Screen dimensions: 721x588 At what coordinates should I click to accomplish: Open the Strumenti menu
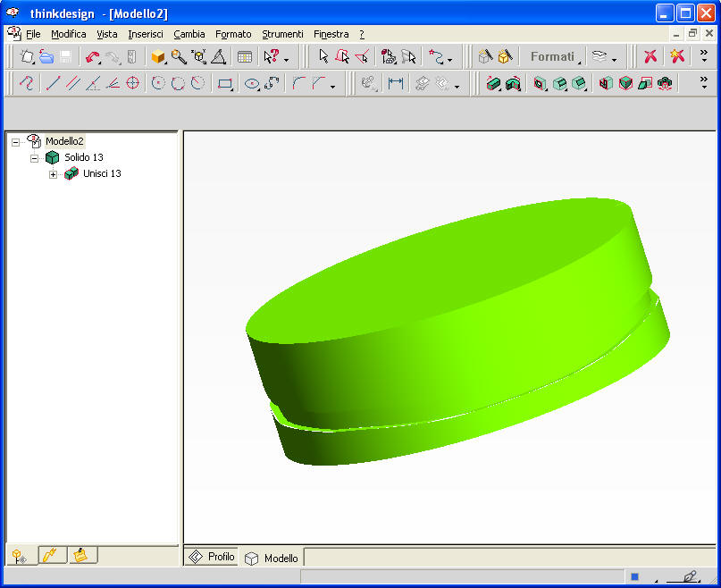coord(282,34)
